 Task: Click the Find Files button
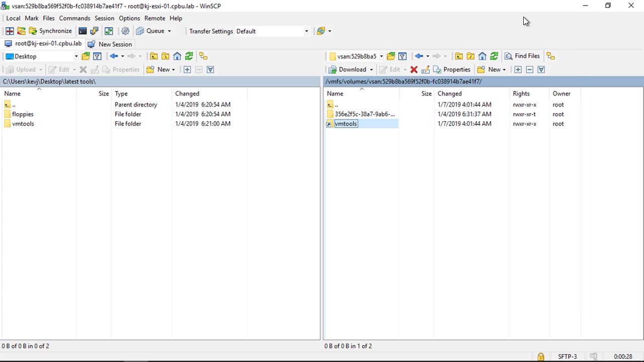point(522,56)
